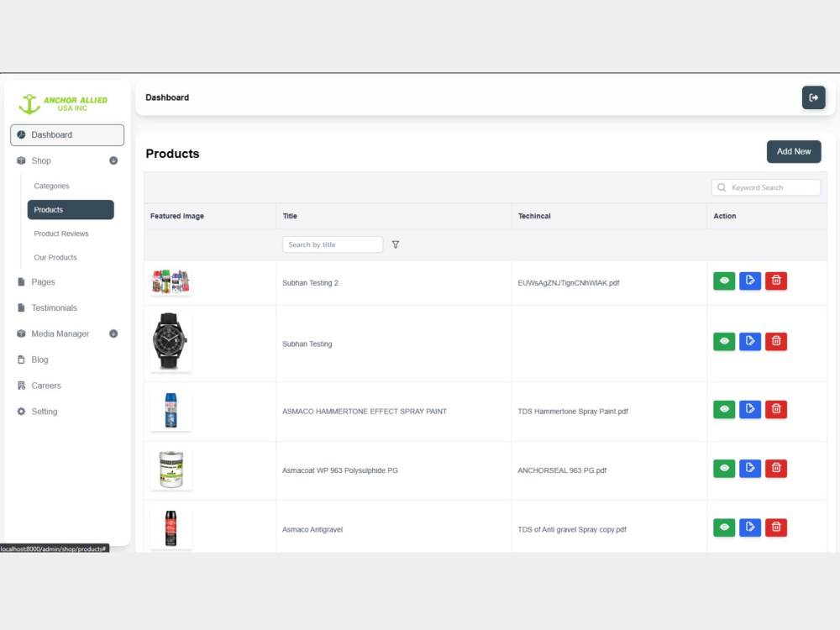Focus the Search by title field
Image resolution: width=840 pixels, height=630 pixels.
332,244
